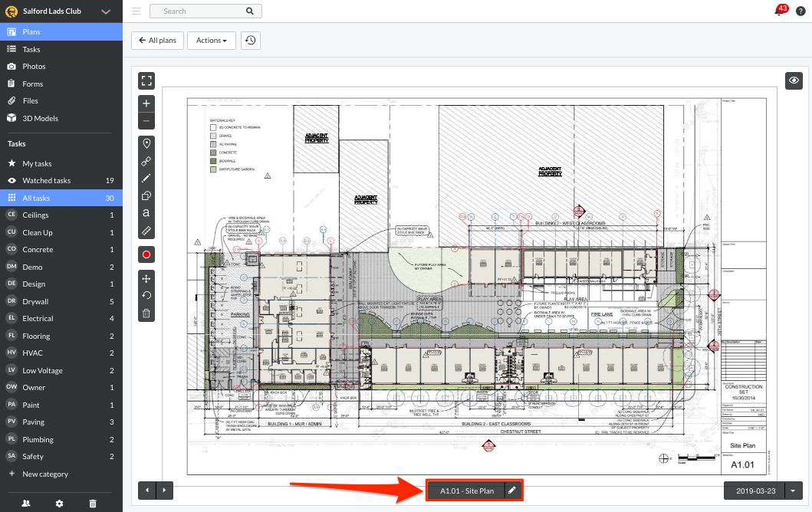Go back with the All plans button
812x512 pixels.
[157, 40]
